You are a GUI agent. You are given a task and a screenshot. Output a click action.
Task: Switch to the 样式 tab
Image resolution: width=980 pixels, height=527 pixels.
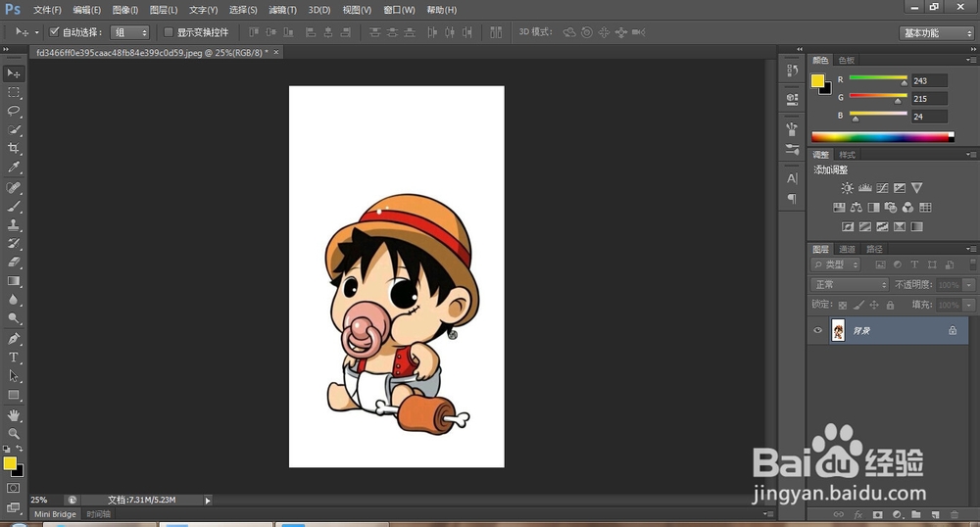point(847,155)
